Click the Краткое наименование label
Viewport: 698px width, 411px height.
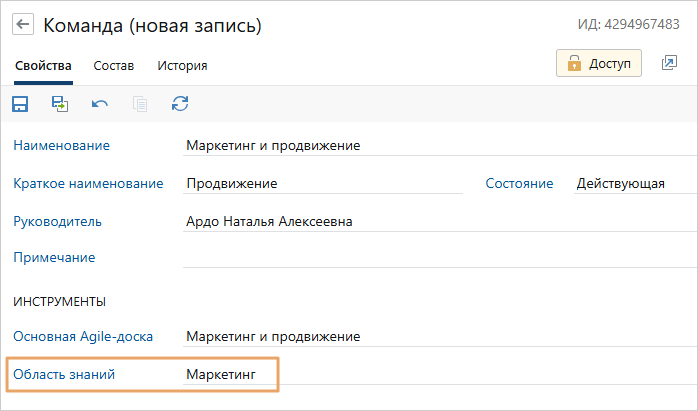88,183
